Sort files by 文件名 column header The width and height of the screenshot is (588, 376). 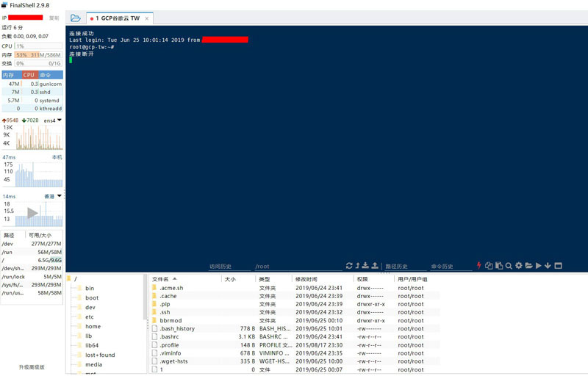click(185, 279)
